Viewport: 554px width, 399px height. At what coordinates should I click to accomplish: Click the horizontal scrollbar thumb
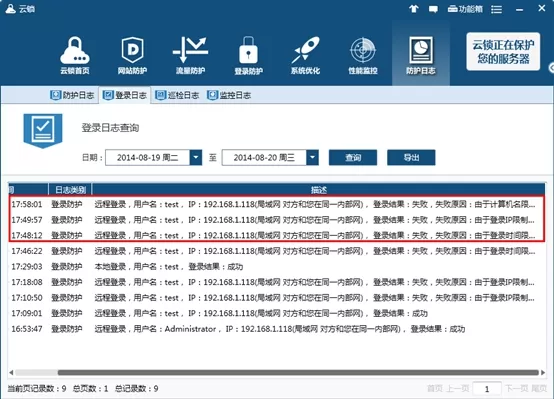point(298,372)
